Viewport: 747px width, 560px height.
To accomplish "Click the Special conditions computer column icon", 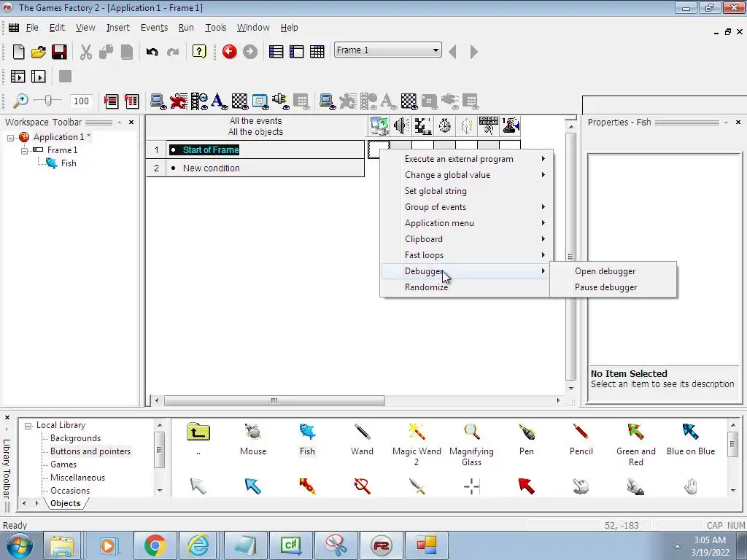I will (x=379, y=126).
